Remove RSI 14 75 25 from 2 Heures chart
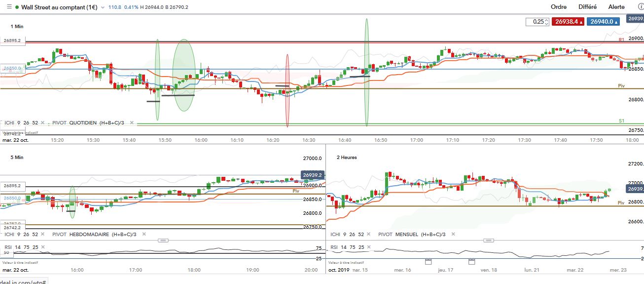Image resolution: width=644 pixels, height=284 pixels. (369, 246)
